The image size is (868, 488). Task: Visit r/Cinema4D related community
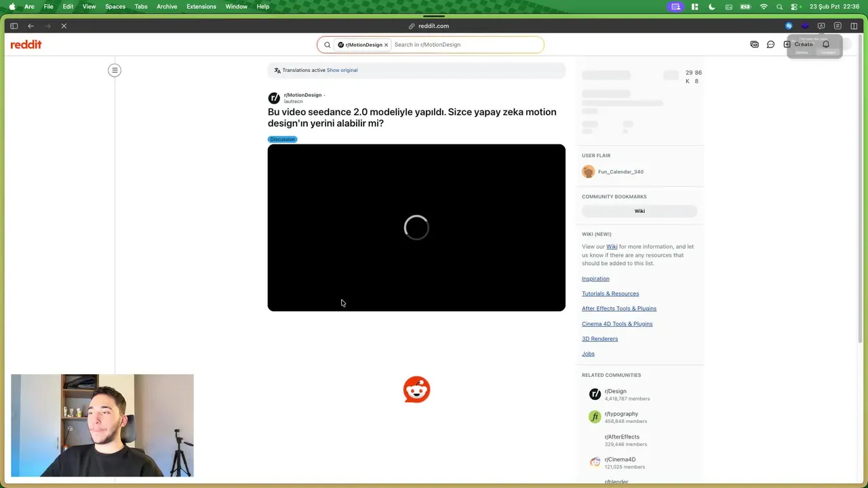click(620, 460)
